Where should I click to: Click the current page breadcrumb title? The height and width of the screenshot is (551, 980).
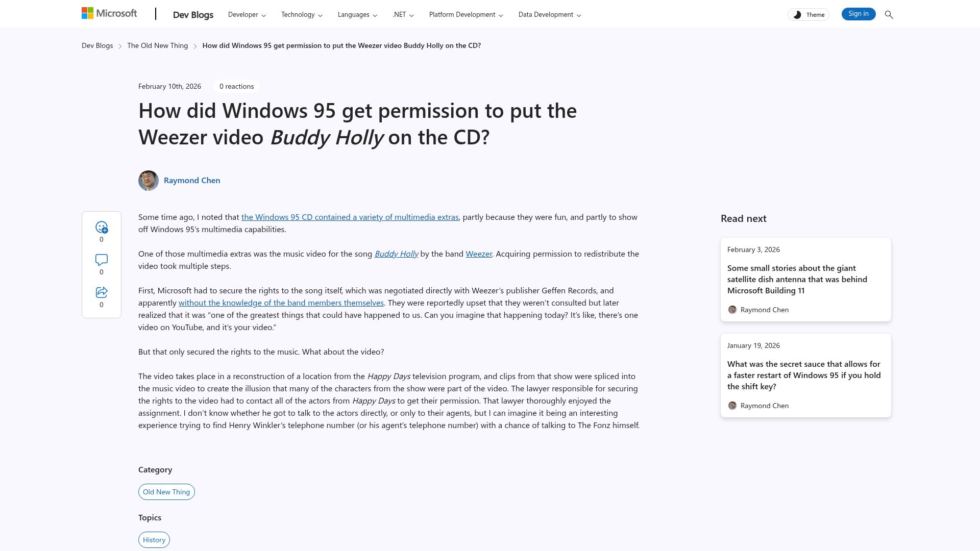pos(341,45)
